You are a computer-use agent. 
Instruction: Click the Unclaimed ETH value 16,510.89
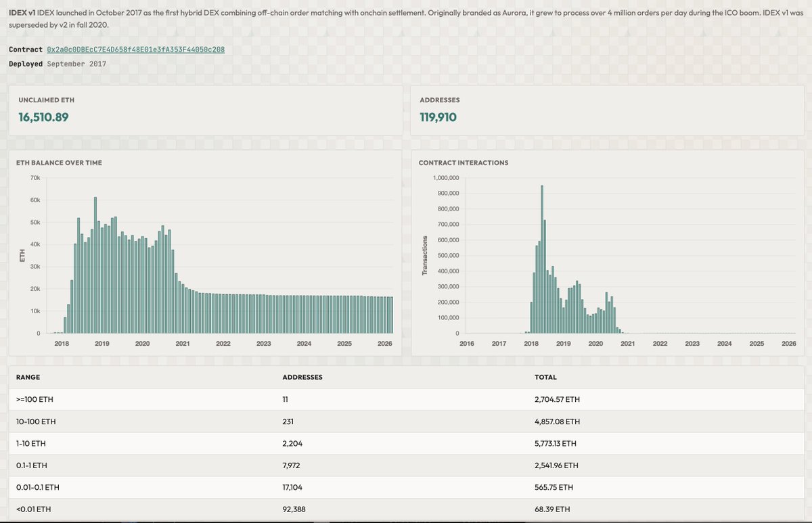pyautogui.click(x=43, y=117)
